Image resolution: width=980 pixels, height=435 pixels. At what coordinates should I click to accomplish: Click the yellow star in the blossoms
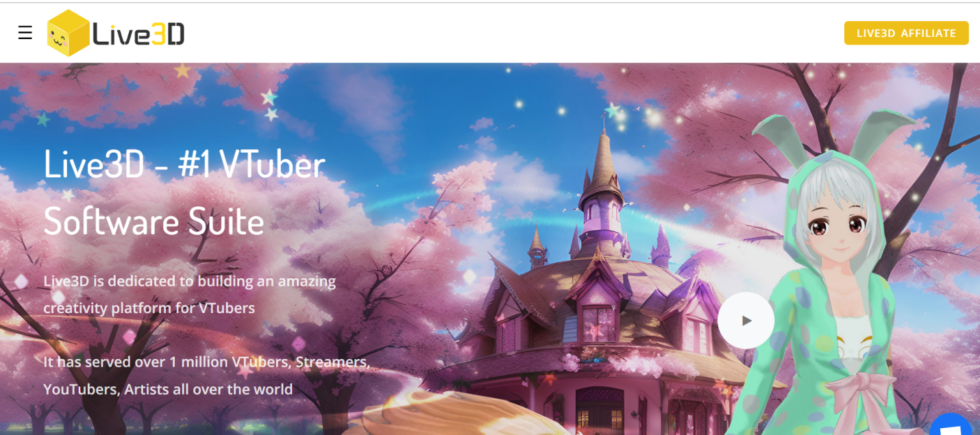pos(182,70)
